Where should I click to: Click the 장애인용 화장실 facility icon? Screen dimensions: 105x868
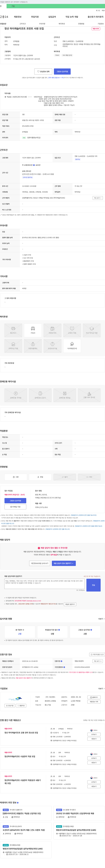point(65,395)
